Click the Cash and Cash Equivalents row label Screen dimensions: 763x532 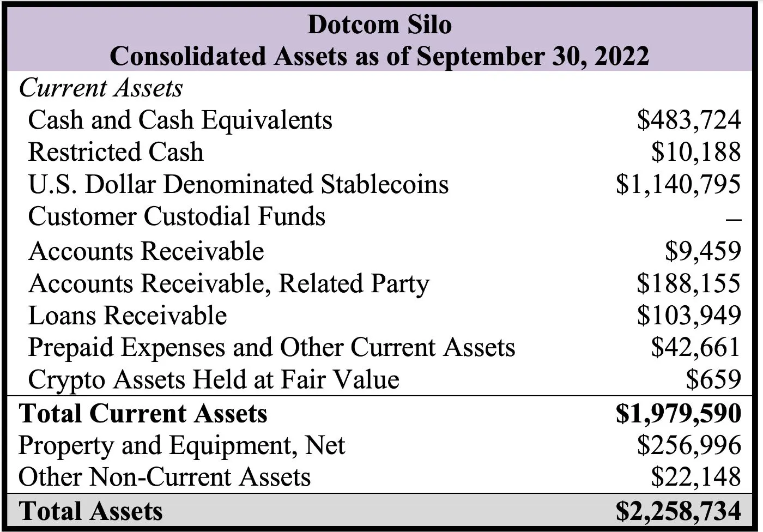(x=180, y=120)
